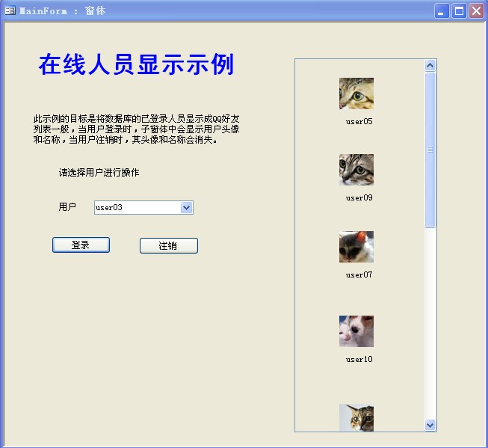Click the 在线人员显示示例 heading
The image size is (488, 448).
click(136, 64)
